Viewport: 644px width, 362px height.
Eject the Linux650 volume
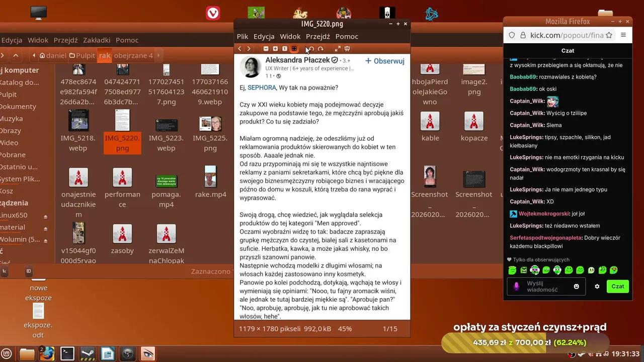(x=45, y=216)
